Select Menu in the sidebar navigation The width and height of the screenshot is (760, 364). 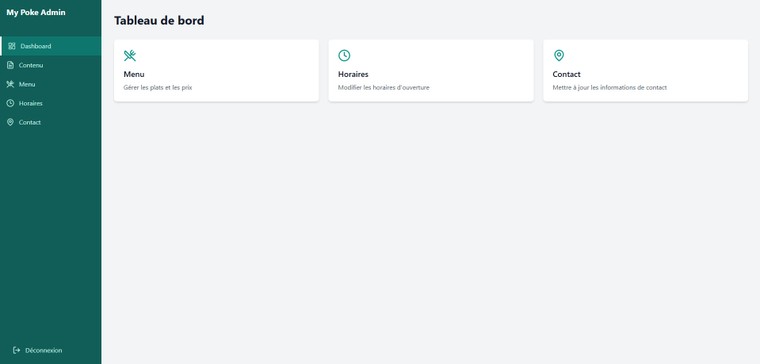click(50, 84)
